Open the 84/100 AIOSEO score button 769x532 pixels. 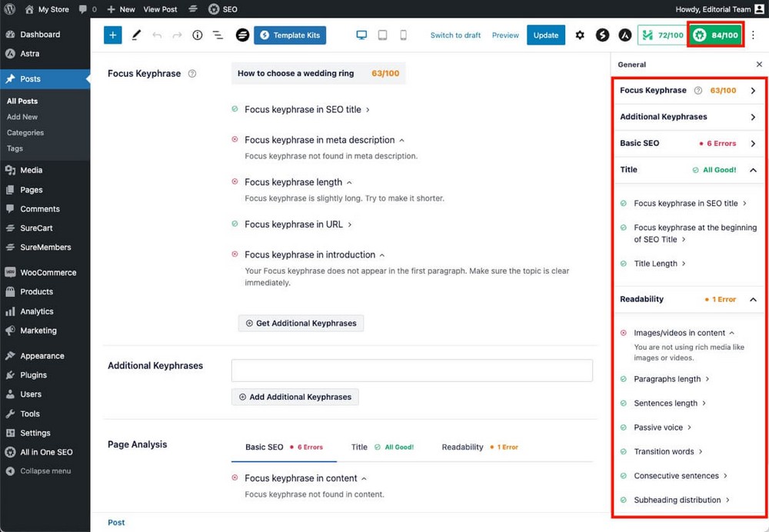coord(715,35)
